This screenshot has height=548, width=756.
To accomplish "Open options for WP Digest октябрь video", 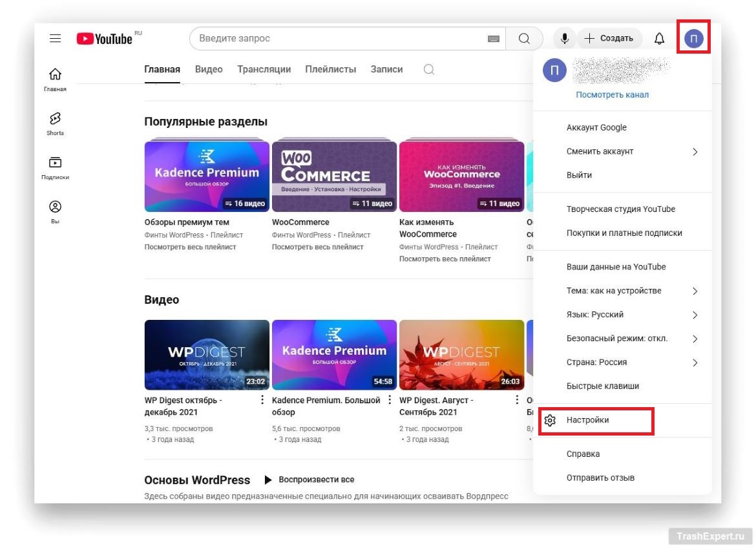I will tap(262, 400).
